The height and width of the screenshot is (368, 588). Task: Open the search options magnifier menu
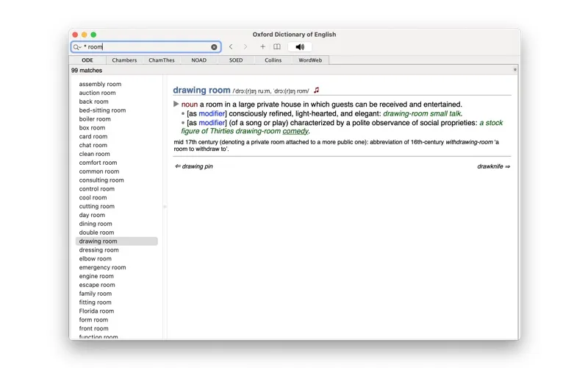click(x=77, y=47)
